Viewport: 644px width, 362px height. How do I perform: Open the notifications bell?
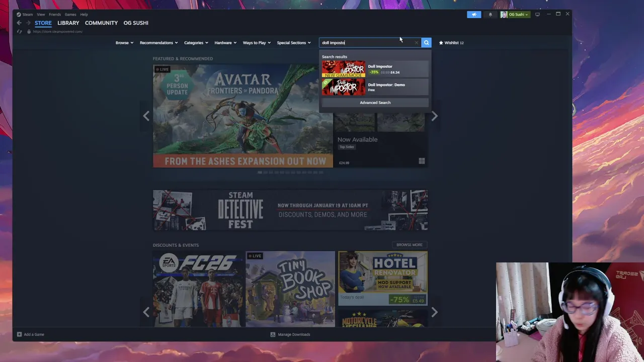click(491, 15)
